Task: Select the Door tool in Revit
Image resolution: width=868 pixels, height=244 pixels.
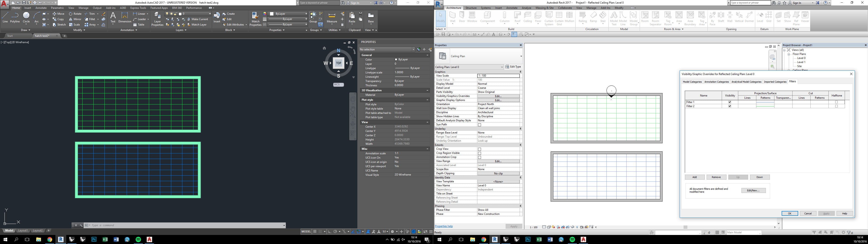Action: click(x=462, y=17)
